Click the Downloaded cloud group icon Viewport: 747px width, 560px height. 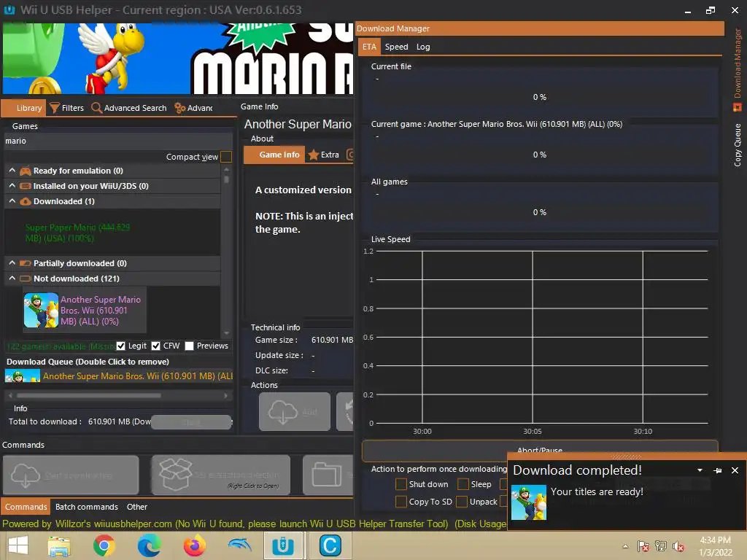point(26,201)
